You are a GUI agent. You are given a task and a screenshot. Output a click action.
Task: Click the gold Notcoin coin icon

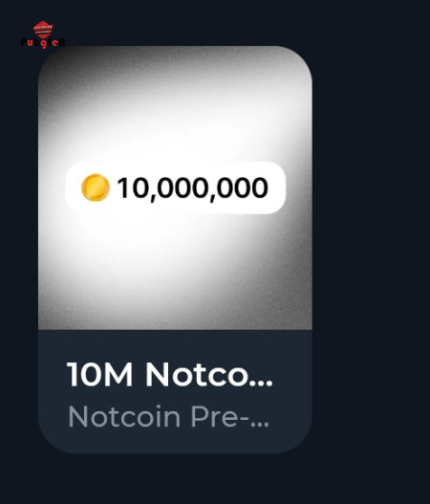pyautogui.click(x=96, y=187)
